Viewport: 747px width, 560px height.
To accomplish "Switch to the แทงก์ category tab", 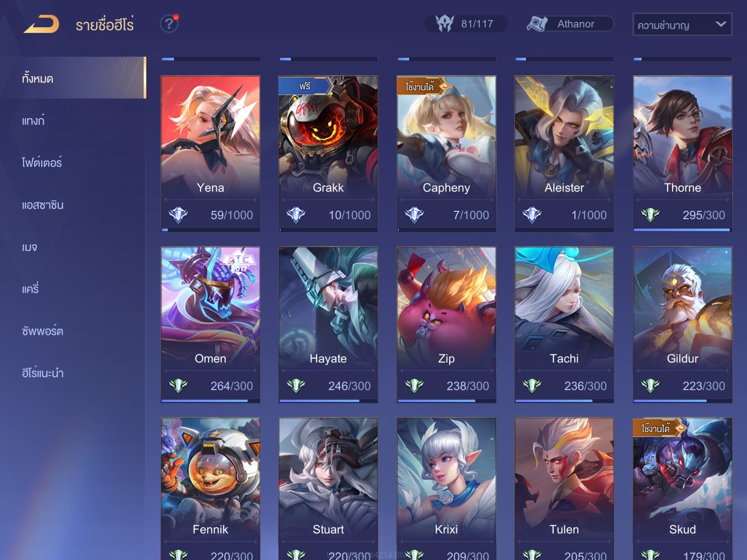I will click(x=34, y=120).
